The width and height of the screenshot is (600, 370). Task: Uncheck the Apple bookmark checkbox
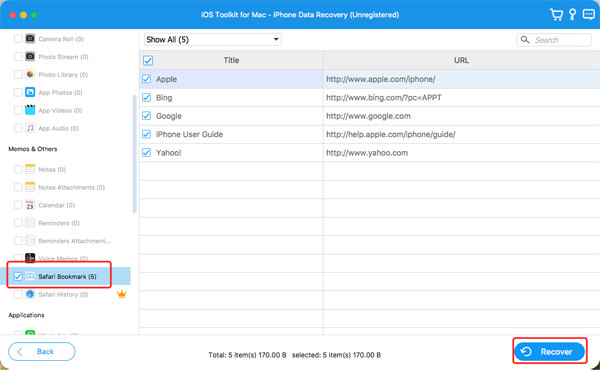(x=146, y=79)
